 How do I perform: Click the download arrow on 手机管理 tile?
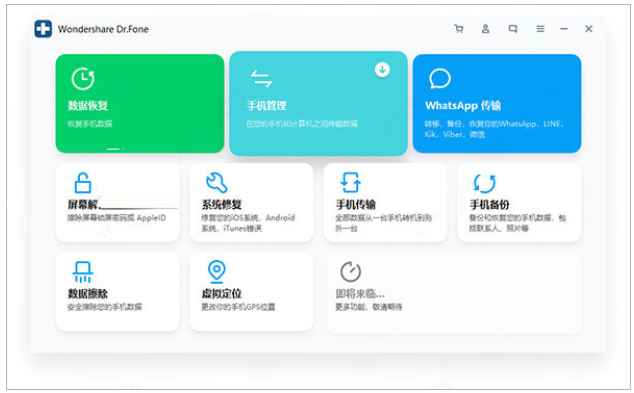[382, 70]
